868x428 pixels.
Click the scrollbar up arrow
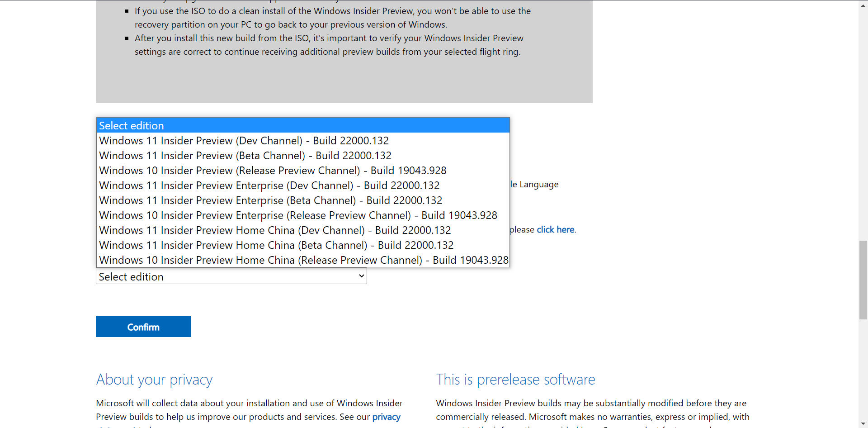[x=863, y=4]
